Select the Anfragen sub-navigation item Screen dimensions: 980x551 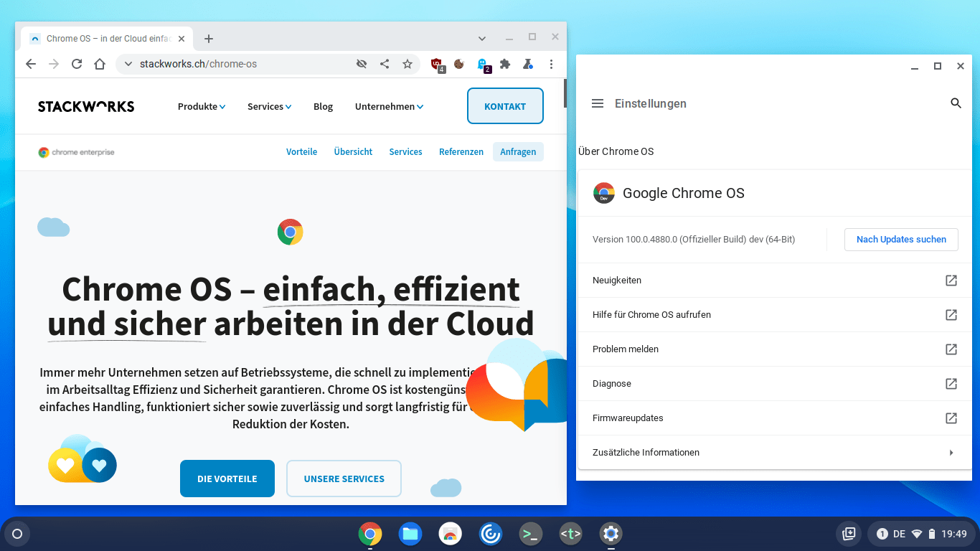coord(518,151)
